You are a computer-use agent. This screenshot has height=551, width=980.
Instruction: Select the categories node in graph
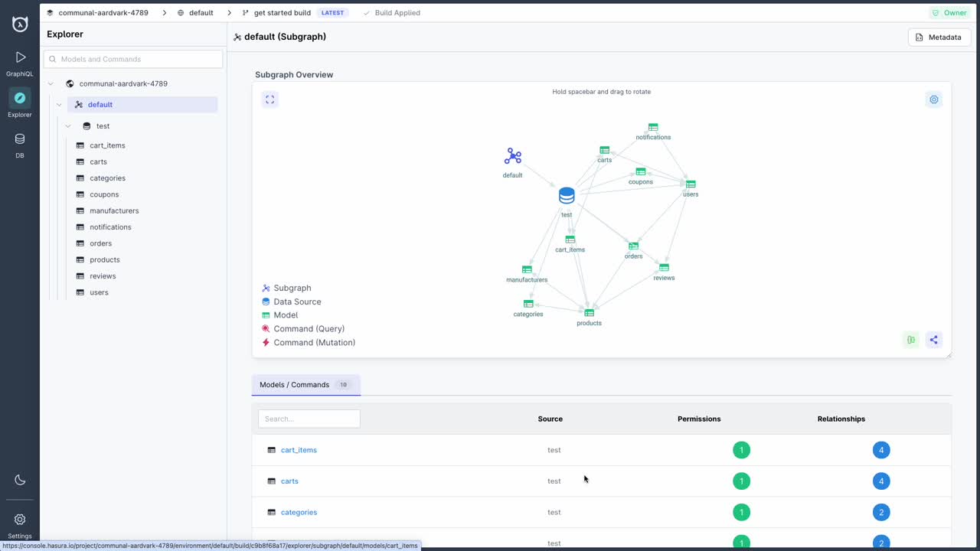528,304
